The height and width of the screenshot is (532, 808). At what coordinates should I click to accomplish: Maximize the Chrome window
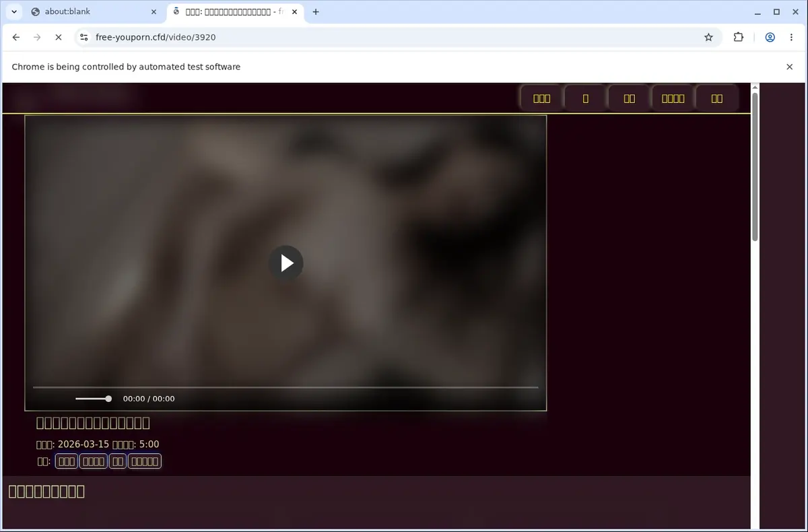776,11
